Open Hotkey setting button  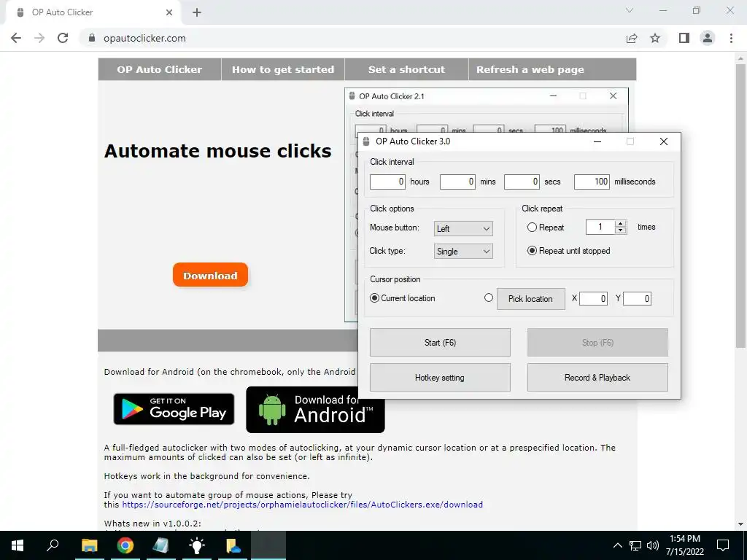pos(440,378)
